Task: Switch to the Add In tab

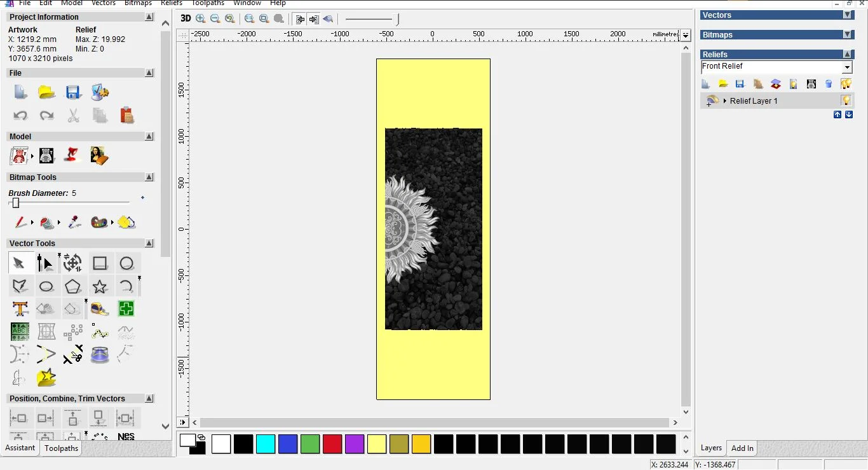Action: point(742,448)
